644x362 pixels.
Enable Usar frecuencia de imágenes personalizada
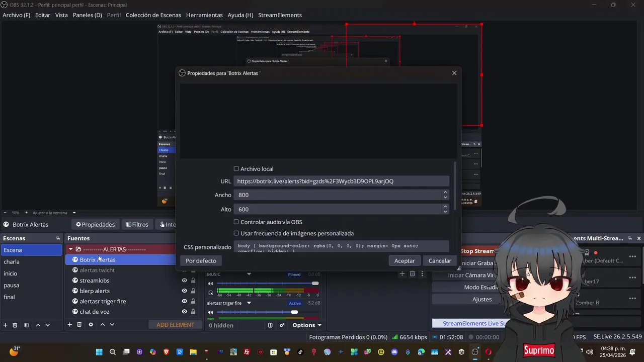click(236, 233)
